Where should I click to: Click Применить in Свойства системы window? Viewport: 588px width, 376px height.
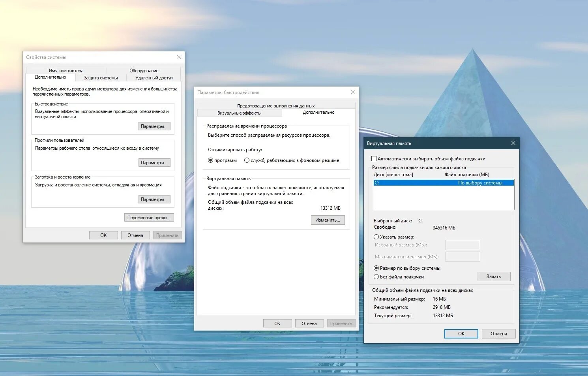click(x=167, y=235)
